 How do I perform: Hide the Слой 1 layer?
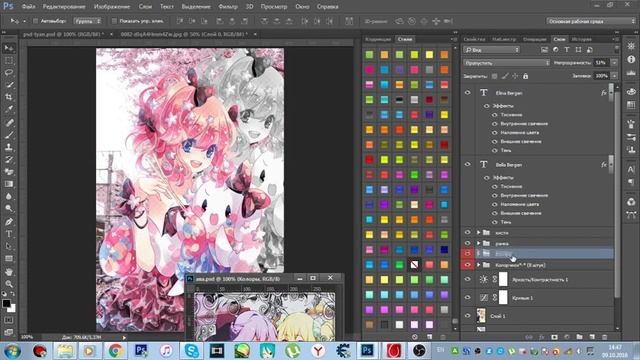pos(468,316)
